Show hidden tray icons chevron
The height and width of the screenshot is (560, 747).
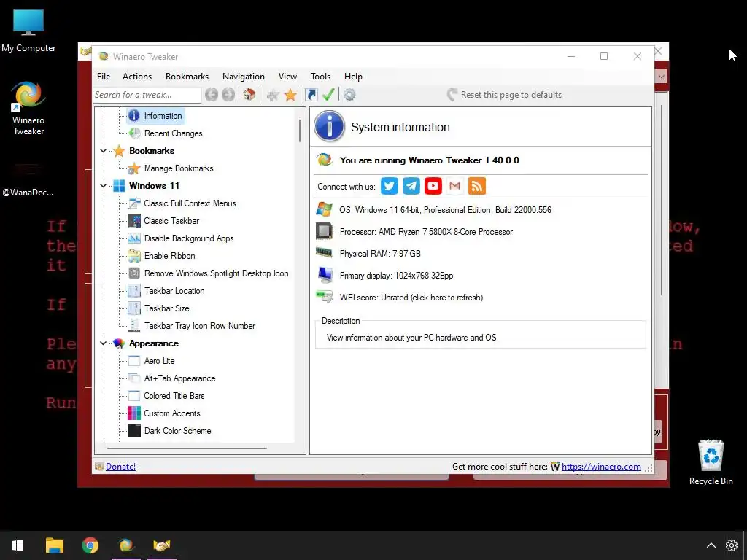(711, 545)
